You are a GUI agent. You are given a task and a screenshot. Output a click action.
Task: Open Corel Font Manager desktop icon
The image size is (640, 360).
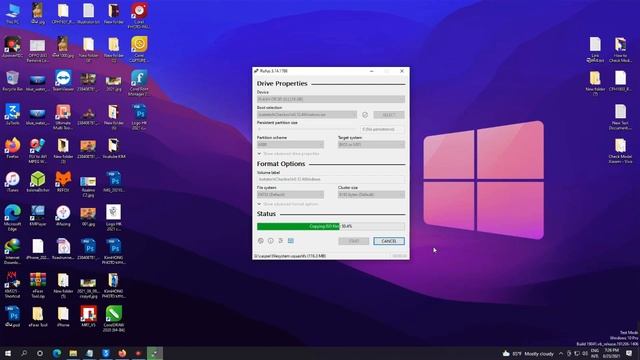point(139,83)
